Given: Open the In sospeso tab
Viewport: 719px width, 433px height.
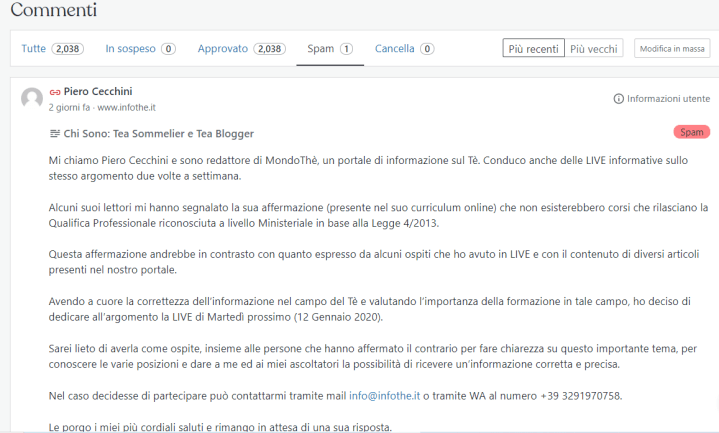Looking at the screenshot, I should tap(140, 48).
